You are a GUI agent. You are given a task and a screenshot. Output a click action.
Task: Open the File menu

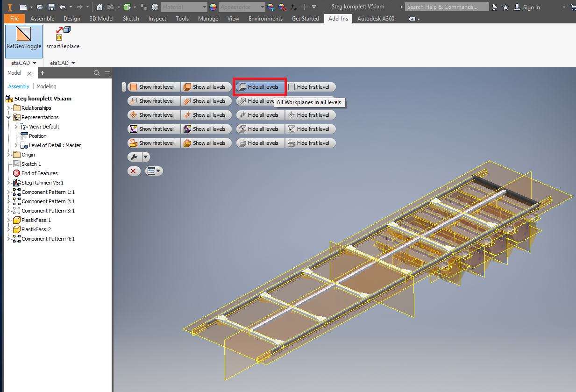tap(14, 19)
